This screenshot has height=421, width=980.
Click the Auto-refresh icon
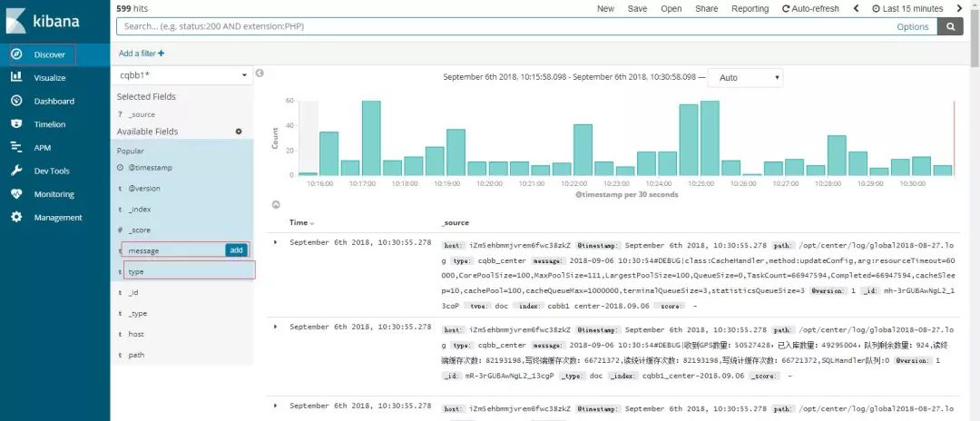pos(786,9)
